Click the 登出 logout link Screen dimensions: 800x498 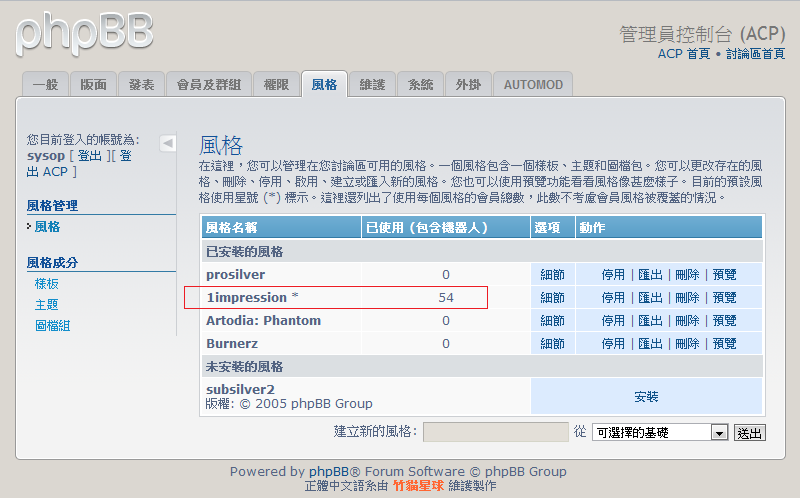tap(89, 156)
